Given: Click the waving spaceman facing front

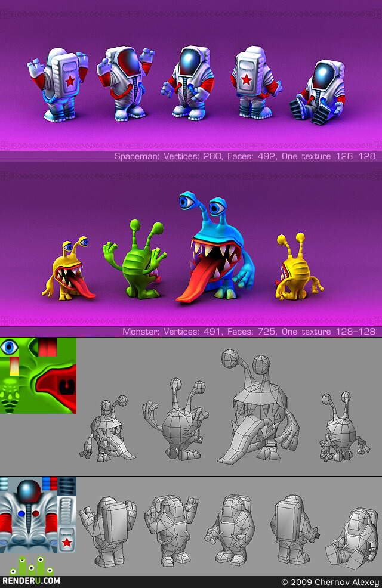Looking at the screenshot, I should coord(125,83).
